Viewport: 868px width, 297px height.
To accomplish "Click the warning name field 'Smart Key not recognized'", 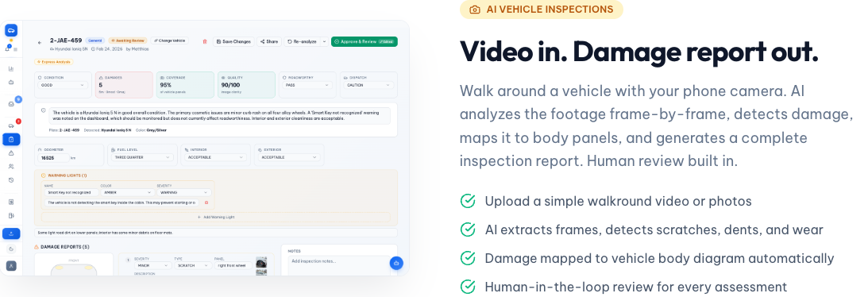I will coord(71,192).
